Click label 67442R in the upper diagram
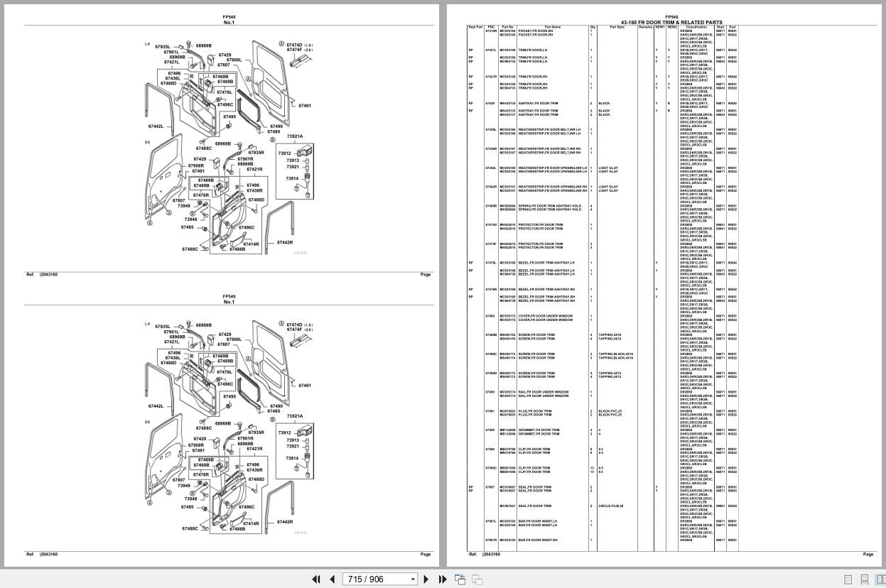The image size is (886, 588). pyautogui.click(x=285, y=242)
